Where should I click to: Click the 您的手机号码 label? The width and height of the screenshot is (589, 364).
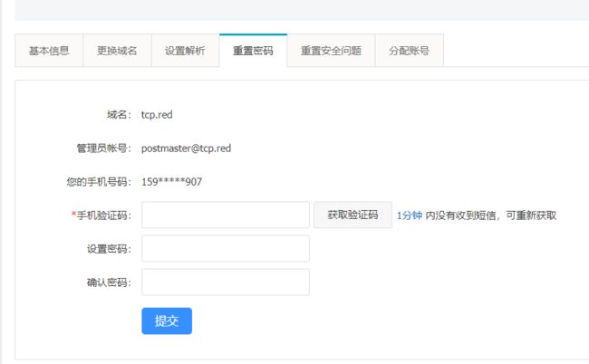tap(99, 182)
